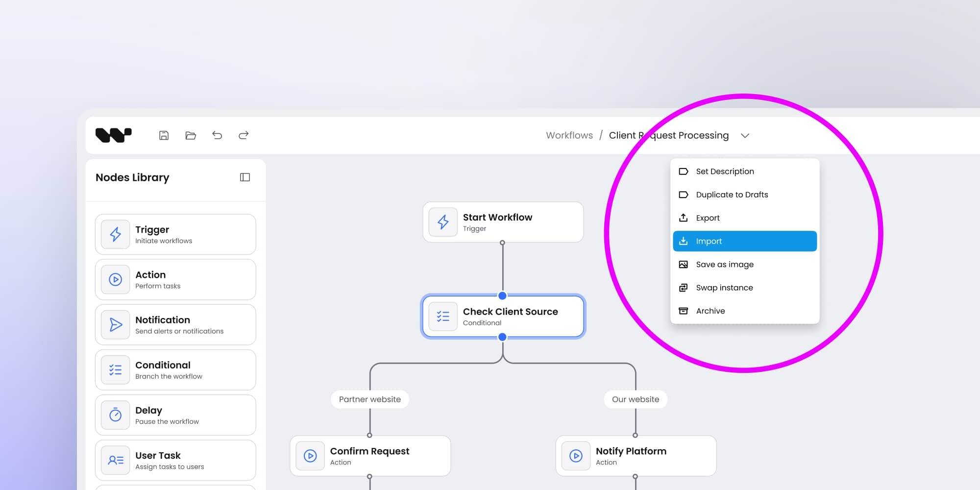Click the 'Send alerts or notifications' text
The image size is (980, 490).
pos(179,331)
